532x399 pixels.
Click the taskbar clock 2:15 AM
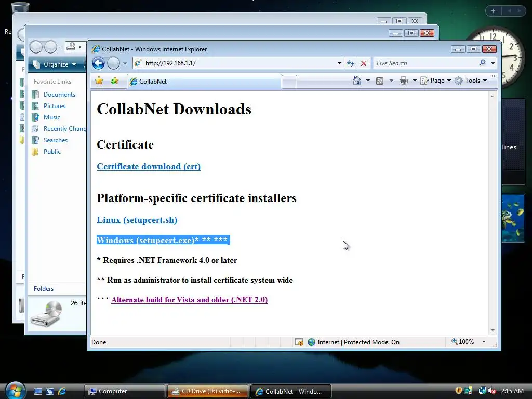[512, 391]
